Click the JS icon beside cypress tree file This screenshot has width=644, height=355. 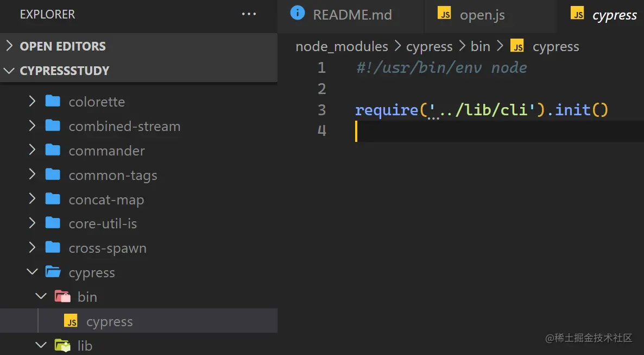tap(71, 321)
